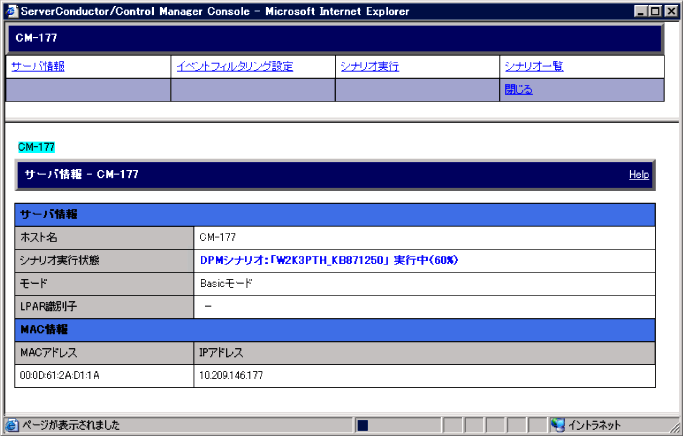Open the Help link

638,174
